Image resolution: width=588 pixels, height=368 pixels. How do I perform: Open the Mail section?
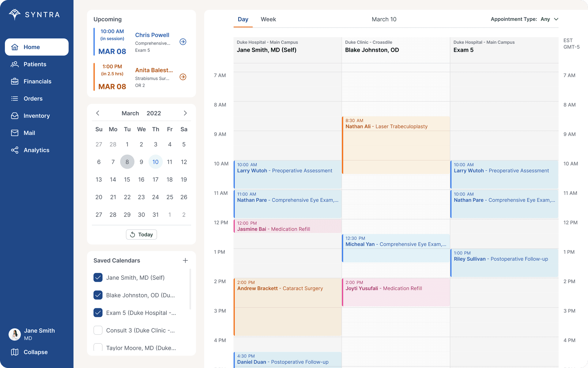(29, 133)
